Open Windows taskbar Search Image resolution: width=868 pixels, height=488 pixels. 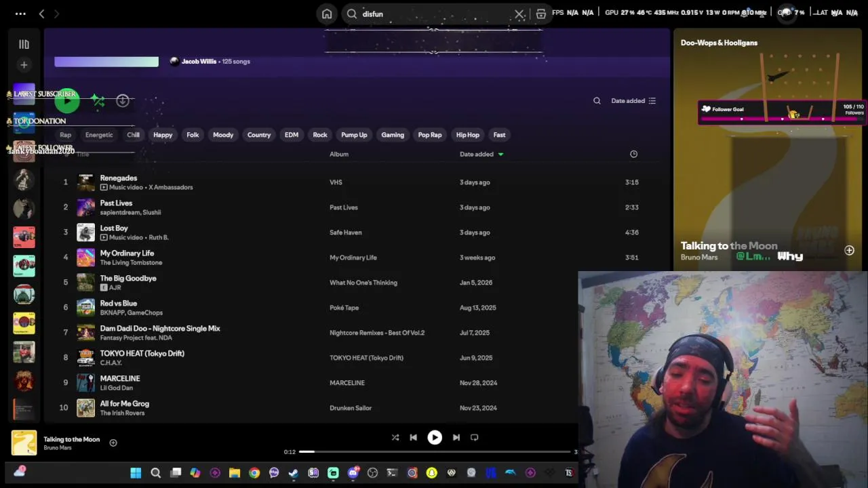[x=155, y=472]
